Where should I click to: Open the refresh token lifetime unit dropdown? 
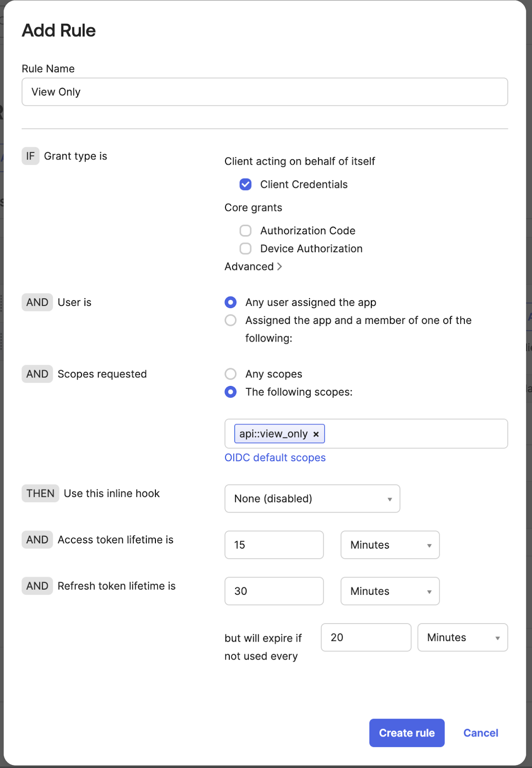pyautogui.click(x=390, y=591)
